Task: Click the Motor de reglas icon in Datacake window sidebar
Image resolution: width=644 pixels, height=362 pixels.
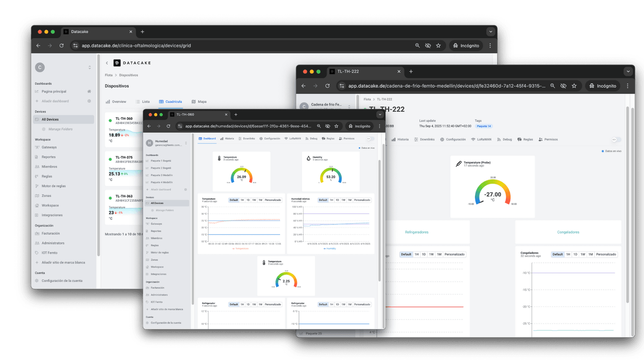Action: tap(37, 186)
